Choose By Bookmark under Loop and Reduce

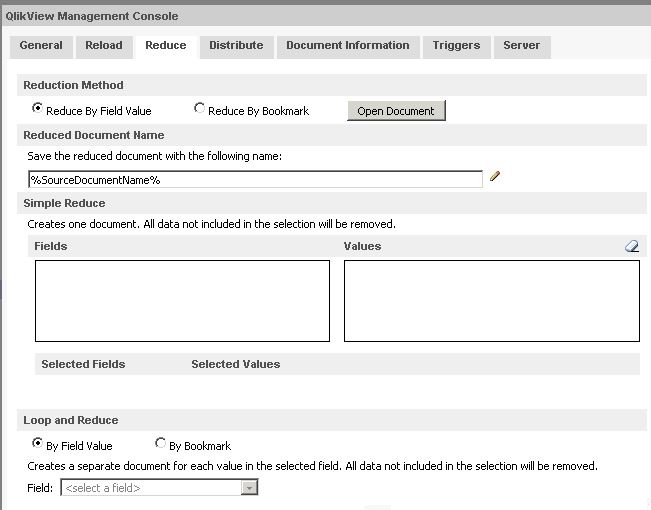click(x=161, y=444)
